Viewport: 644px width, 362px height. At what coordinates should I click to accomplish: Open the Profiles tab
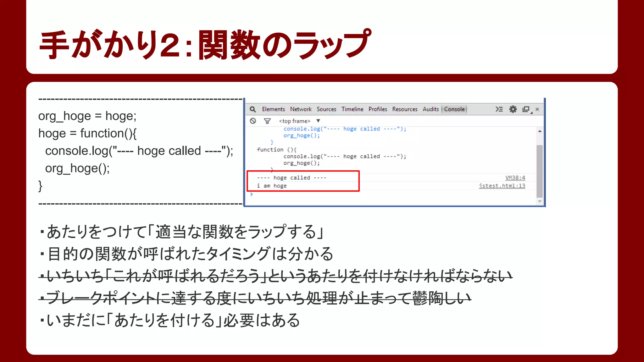pyautogui.click(x=378, y=109)
